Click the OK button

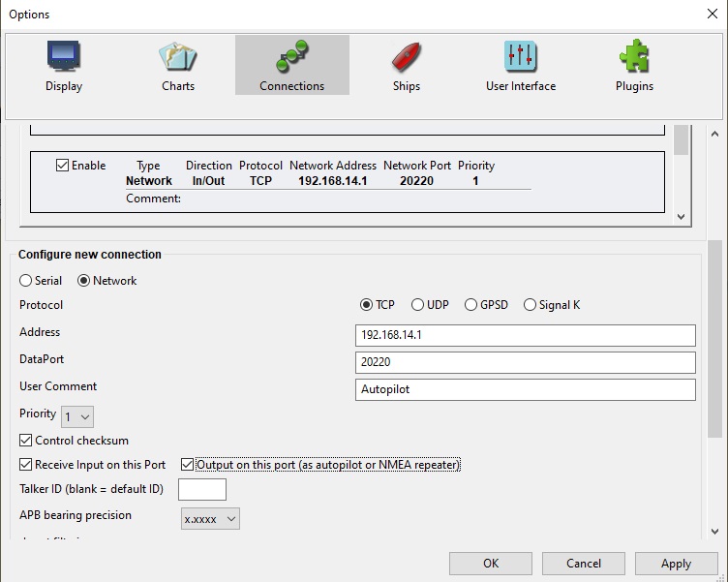[x=491, y=564]
